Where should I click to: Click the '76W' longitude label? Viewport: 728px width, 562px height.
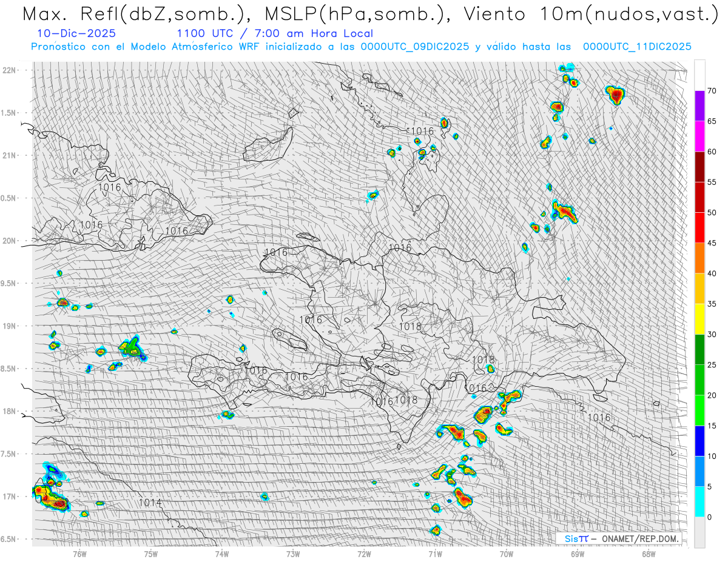[x=79, y=553]
